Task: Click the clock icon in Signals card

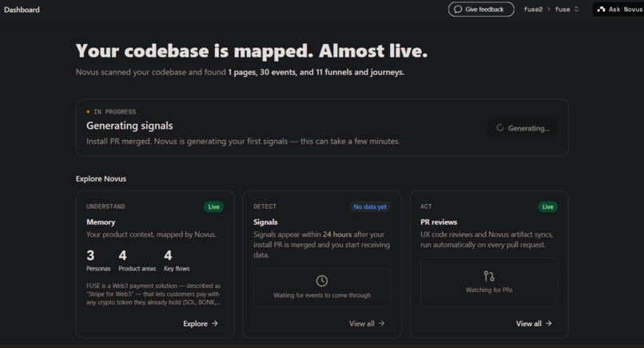Action: 322,281
